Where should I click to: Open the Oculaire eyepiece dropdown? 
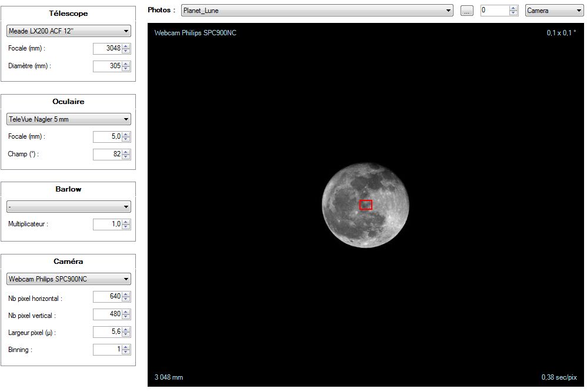click(x=68, y=119)
